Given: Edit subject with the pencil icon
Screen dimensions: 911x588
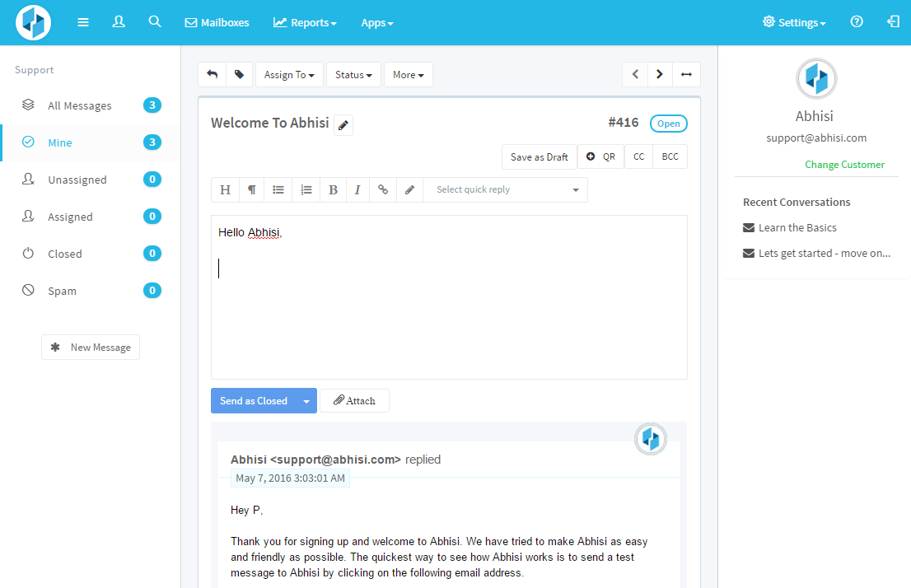Looking at the screenshot, I should (x=343, y=125).
